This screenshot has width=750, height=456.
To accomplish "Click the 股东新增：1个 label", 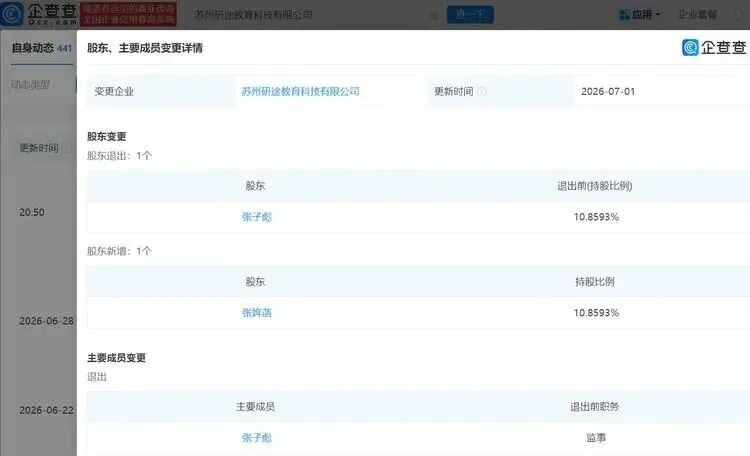I will pos(119,251).
